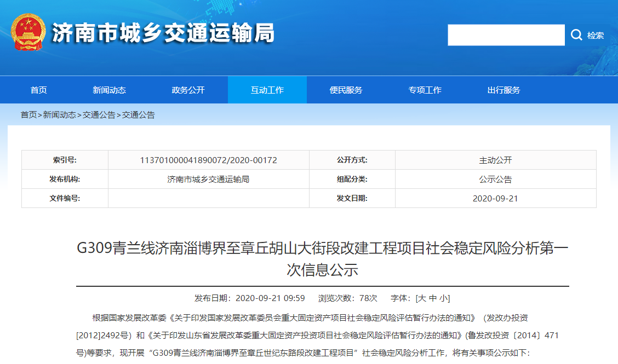618x364 pixels.
Task: Click the index number 11370100004189​0072/2020-00172
Action: (209, 160)
